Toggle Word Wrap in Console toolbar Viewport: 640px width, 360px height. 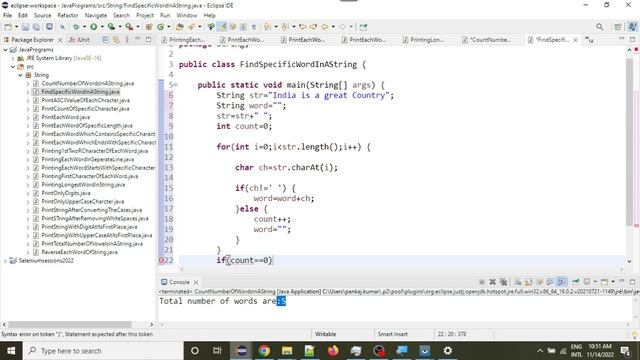pos(540,282)
